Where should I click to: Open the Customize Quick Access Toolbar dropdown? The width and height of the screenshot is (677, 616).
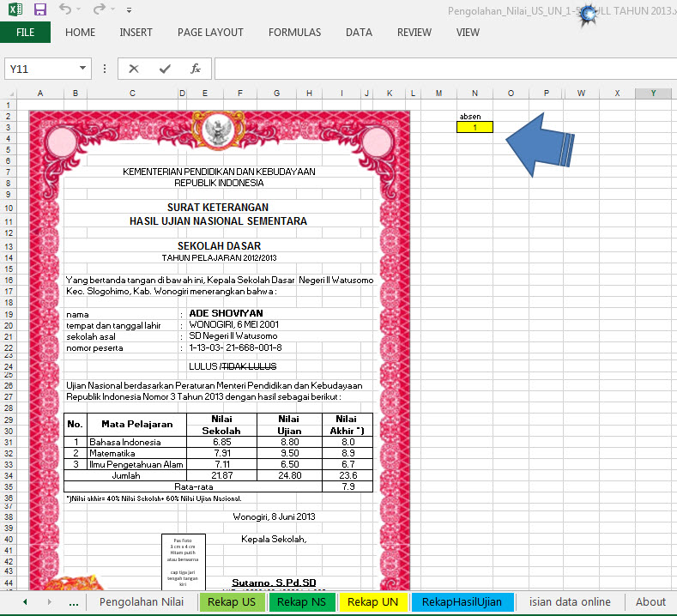[x=129, y=10]
